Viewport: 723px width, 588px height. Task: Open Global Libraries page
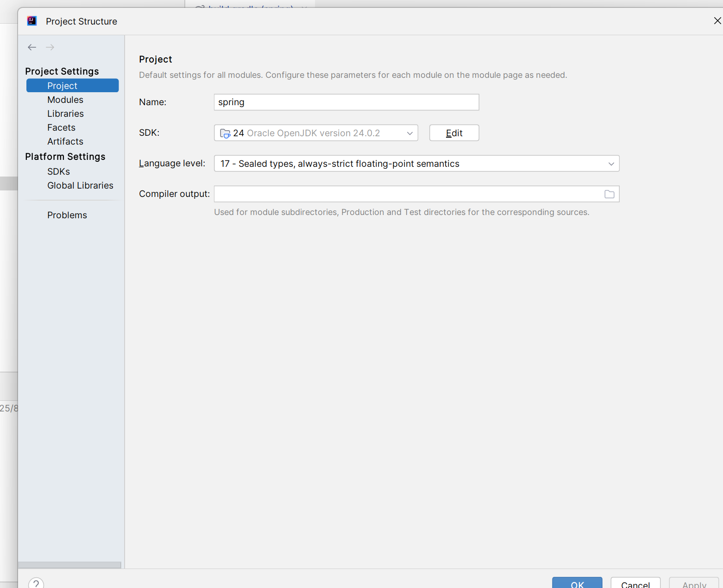tap(80, 185)
